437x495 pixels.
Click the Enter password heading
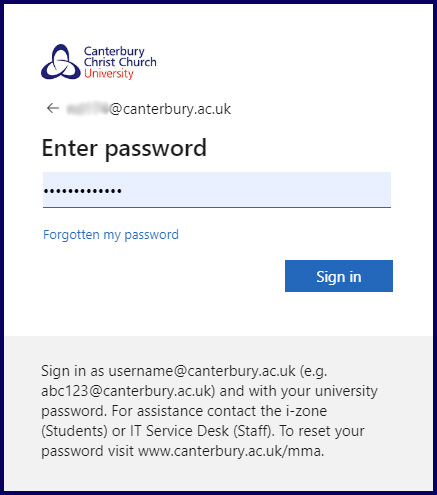click(x=124, y=148)
